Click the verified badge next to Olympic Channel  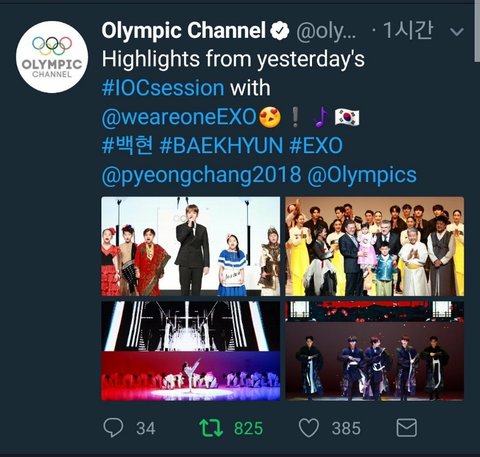pyautogui.click(x=279, y=31)
